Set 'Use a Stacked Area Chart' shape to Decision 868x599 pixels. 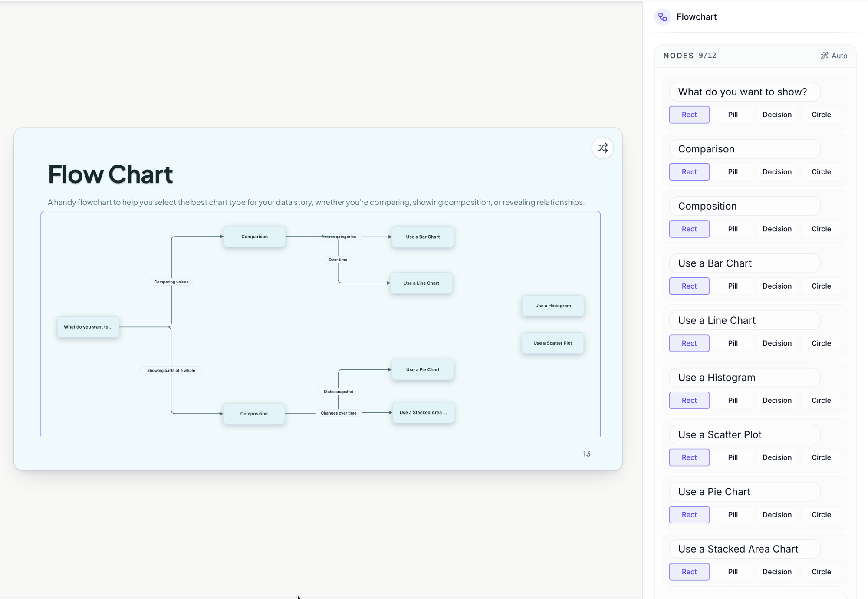(777, 572)
